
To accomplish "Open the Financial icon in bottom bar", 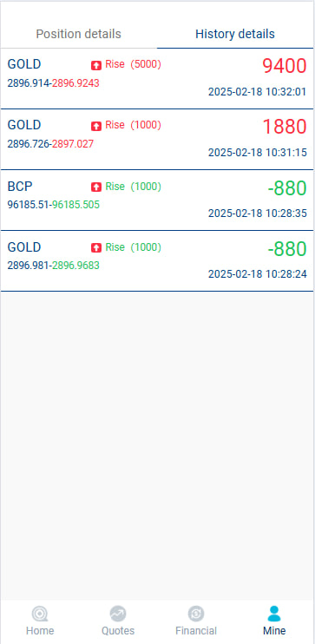I will click(x=196, y=614).
